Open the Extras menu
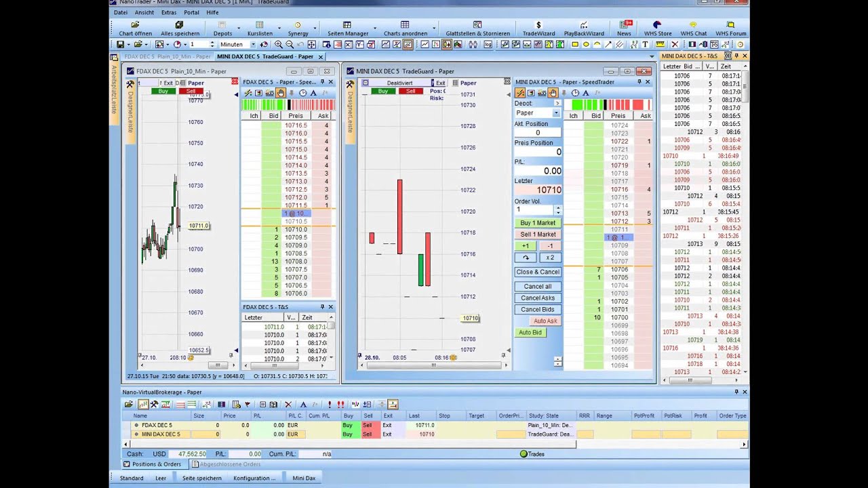This screenshot has height=488, width=868. [x=169, y=12]
